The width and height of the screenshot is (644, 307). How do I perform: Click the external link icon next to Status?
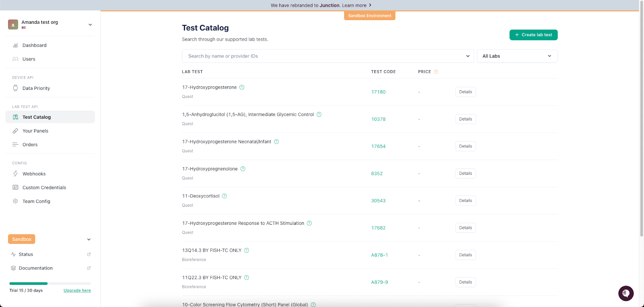(89, 254)
